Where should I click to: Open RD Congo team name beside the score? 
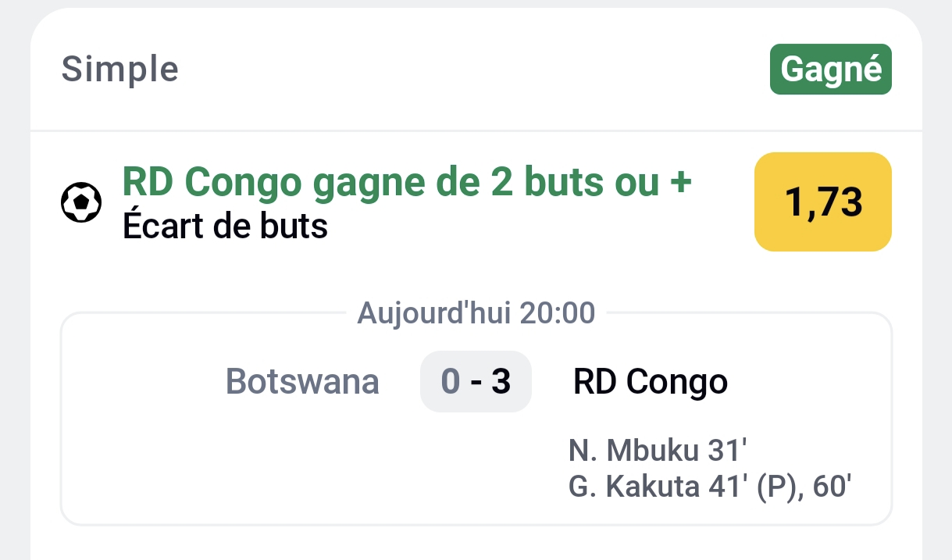click(x=650, y=382)
